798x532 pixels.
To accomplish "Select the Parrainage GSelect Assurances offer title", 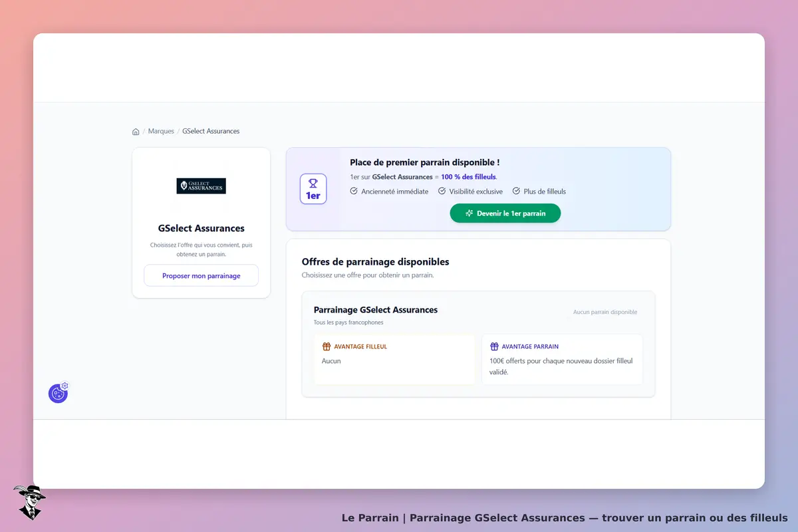I will pos(376,310).
